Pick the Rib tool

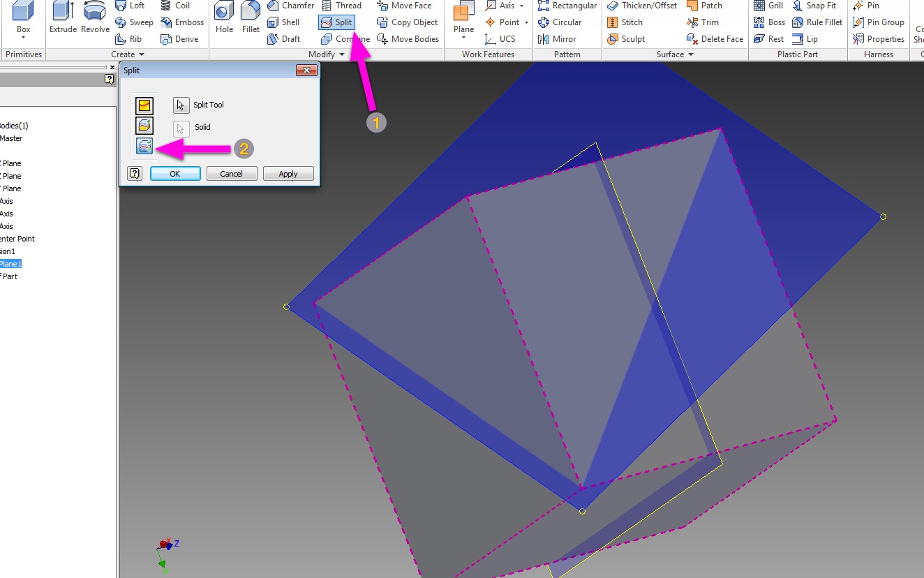coord(129,39)
